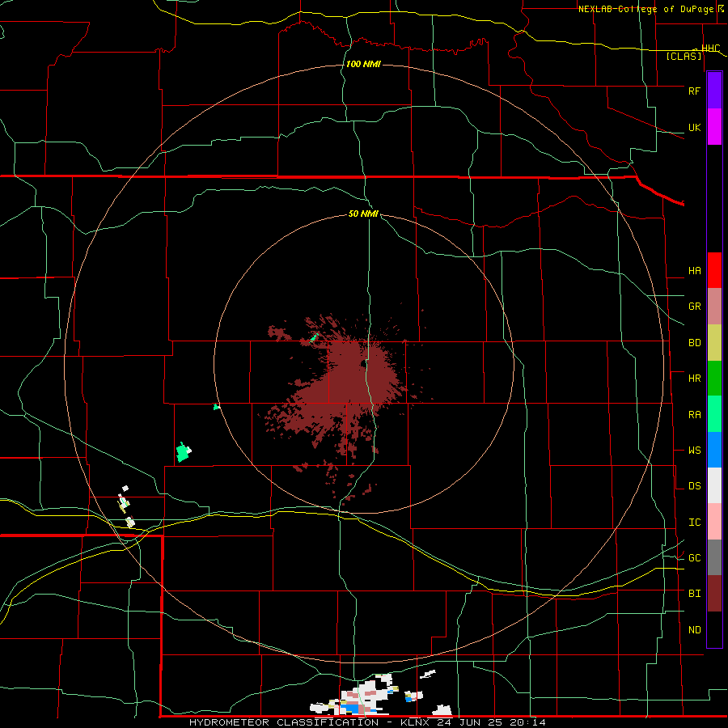Click the GC gray legend swatch
Image resolution: width=728 pixels, height=728 pixels.
[714, 557]
